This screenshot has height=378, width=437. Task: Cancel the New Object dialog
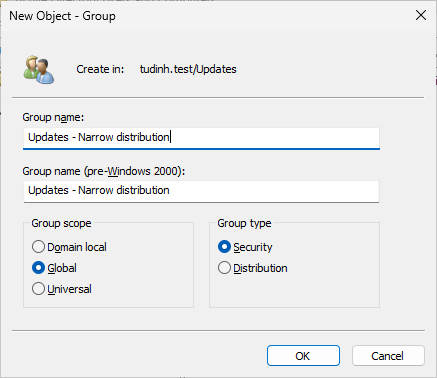click(388, 356)
